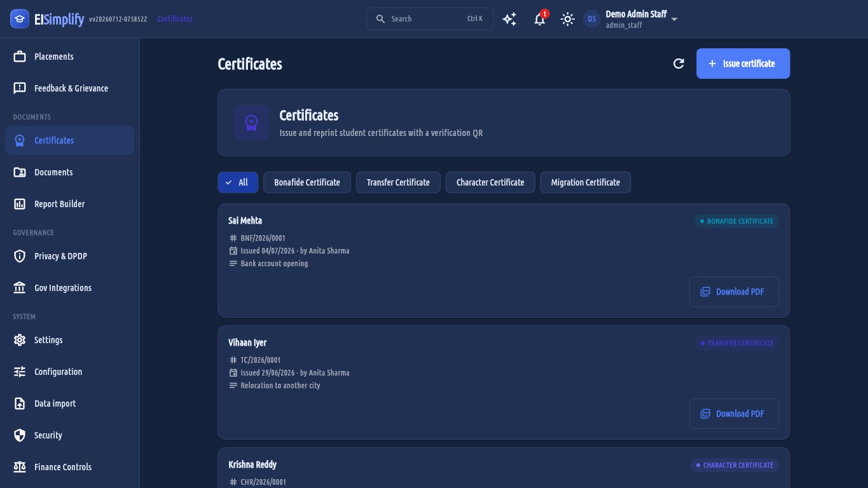Click 'Issued 29/06/2026 · by Anita Sharma'
Image resolution: width=868 pixels, height=488 pixels.
click(295, 373)
